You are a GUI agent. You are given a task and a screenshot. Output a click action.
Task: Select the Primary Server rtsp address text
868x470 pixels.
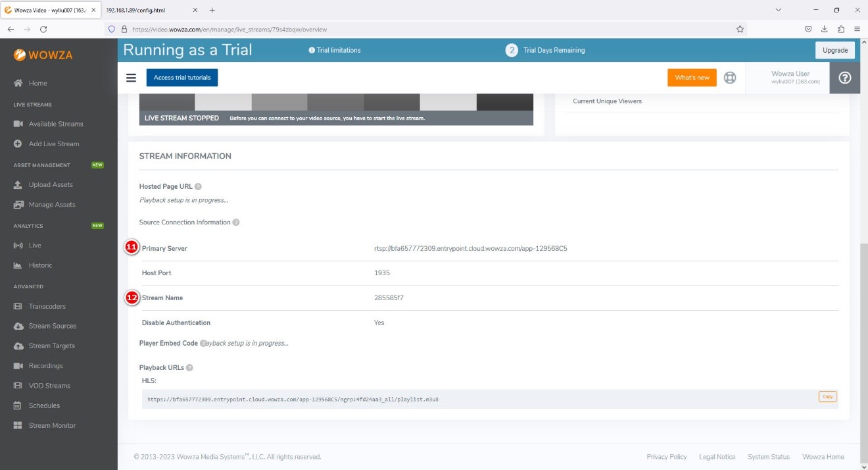pyautogui.click(x=470, y=249)
